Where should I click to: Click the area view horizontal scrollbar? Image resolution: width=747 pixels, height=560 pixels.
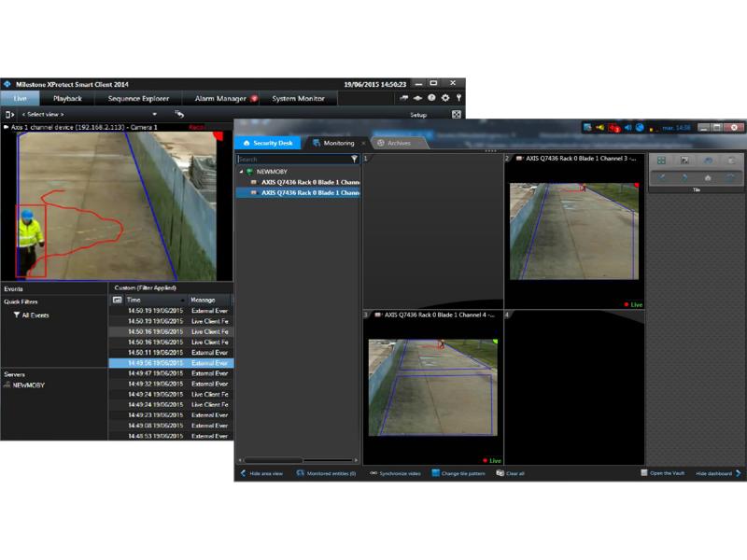click(x=299, y=460)
